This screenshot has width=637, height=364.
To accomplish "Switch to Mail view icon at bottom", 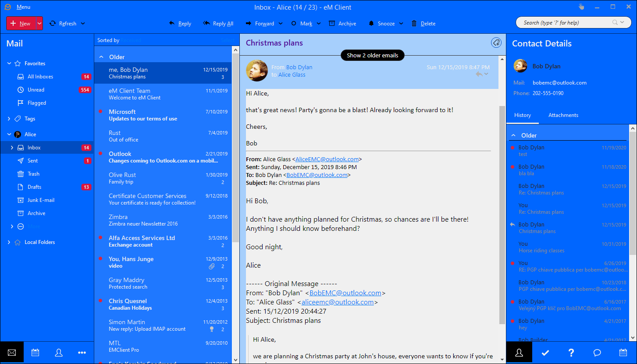I will [x=12, y=353].
